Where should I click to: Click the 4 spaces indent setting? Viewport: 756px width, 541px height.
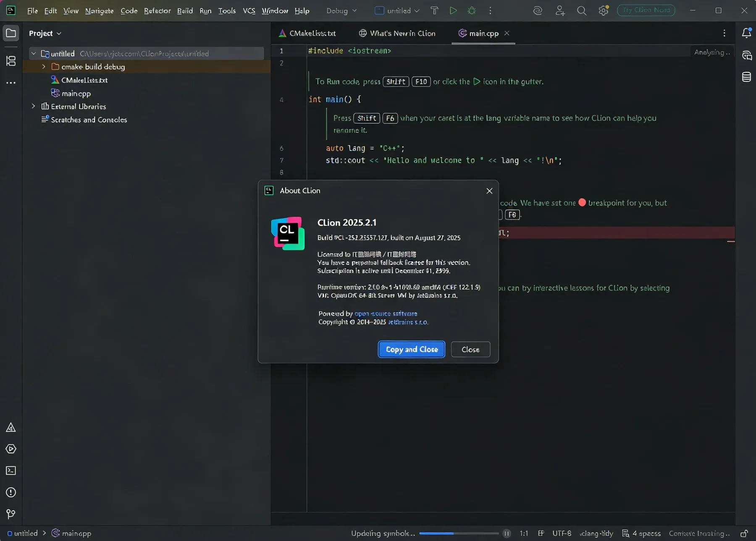pos(641,533)
